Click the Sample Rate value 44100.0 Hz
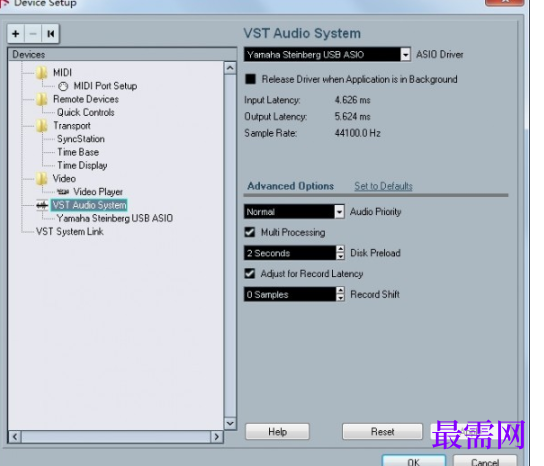The height and width of the screenshot is (466, 544). tap(358, 133)
